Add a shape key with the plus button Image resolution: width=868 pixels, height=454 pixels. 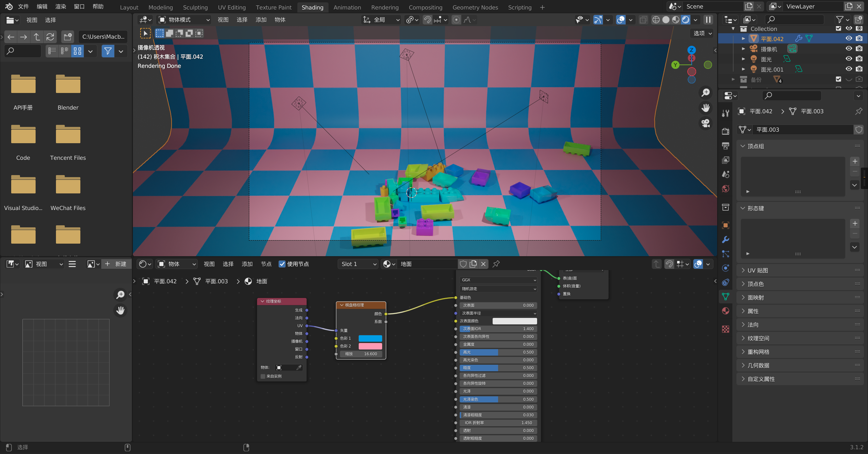pyautogui.click(x=855, y=223)
